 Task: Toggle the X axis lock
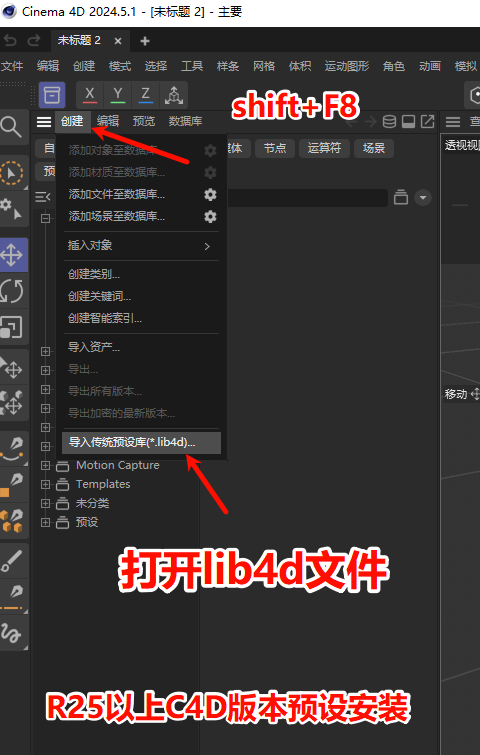[x=90, y=95]
